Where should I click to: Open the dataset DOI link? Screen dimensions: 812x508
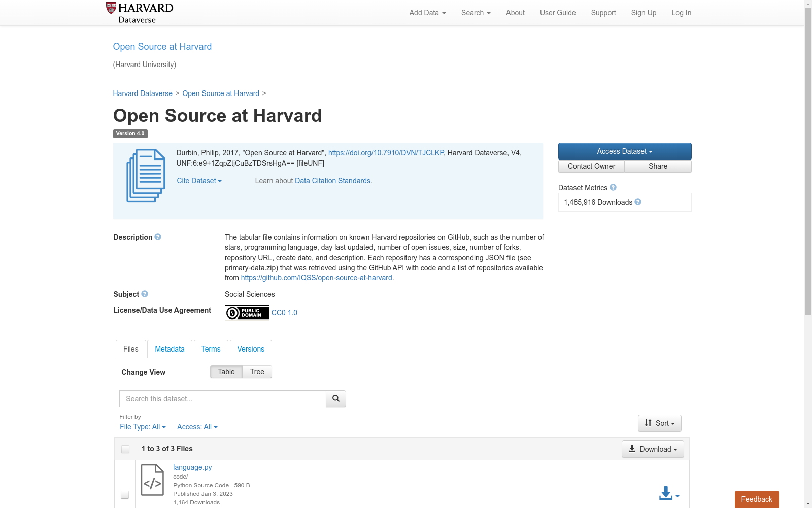[x=386, y=153]
